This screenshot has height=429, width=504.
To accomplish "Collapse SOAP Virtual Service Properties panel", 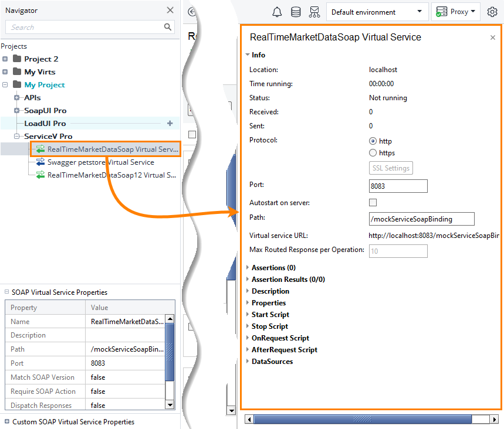I will point(6,291).
